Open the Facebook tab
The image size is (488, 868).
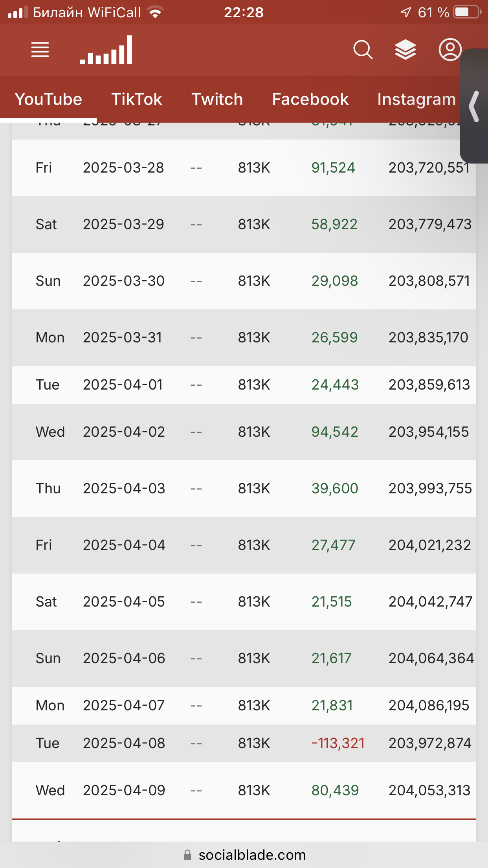tap(310, 99)
